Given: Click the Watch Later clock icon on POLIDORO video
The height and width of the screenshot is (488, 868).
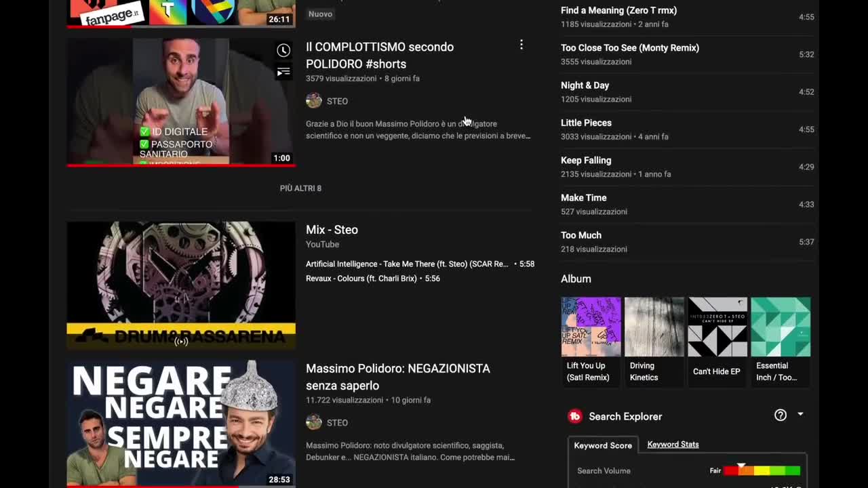Looking at the screenshot, I should 283,49.
